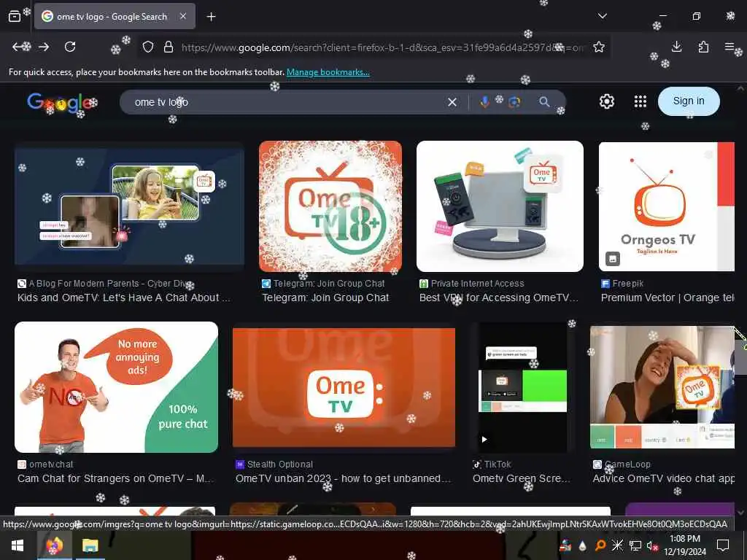Click the taskbar clock showing 1:08 PM
747x560 pixels.
[684, 545]
